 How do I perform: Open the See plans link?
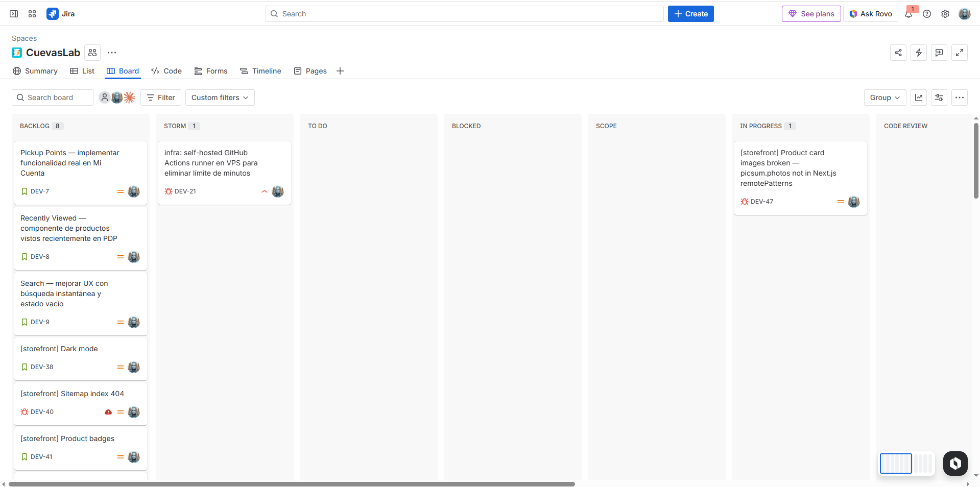[x=811, y=14]
